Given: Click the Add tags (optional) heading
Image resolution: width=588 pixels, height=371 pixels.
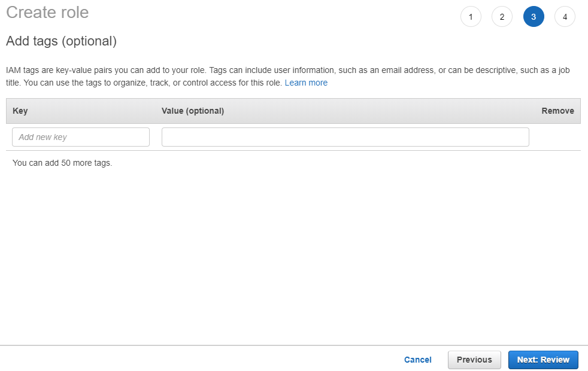Looking at the screenshot, I should point(62,41).
